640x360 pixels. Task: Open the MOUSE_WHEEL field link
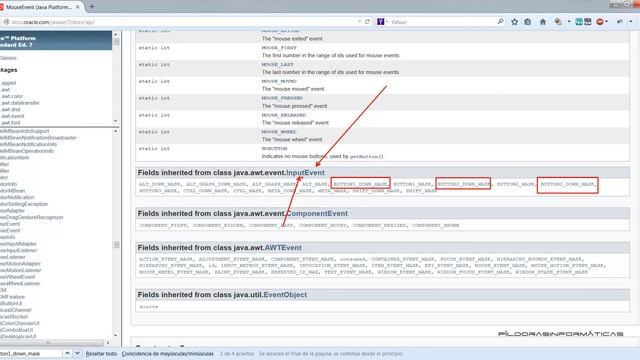coord(279,132)
